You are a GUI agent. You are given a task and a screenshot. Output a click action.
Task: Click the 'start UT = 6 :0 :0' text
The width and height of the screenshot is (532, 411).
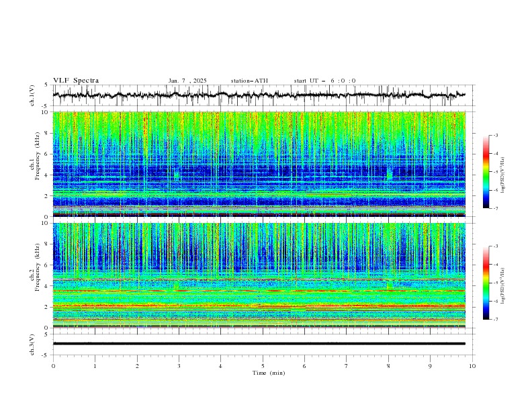tap(324, 81)
